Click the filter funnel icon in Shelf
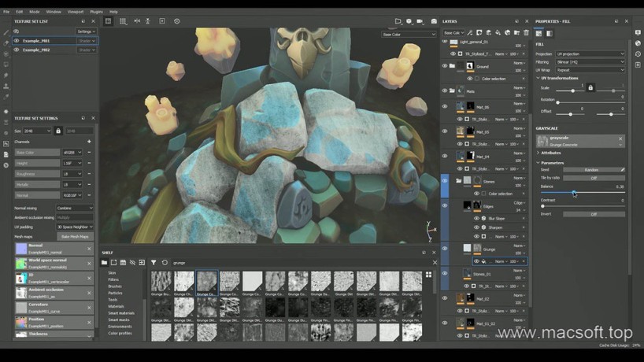Screen dimensions: 644x362 pyautogui.click(x=154, y=263)
